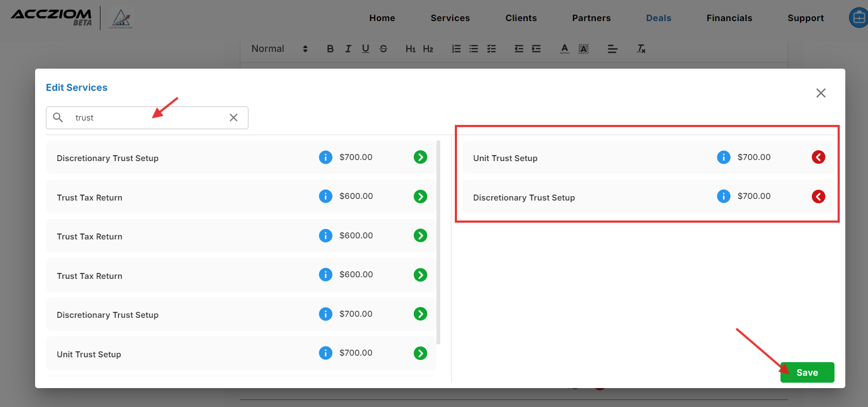Show info for selected Unit Trust Setup
Image resolution: width=868 pixels, height=407 pixels.
[723, 157]
